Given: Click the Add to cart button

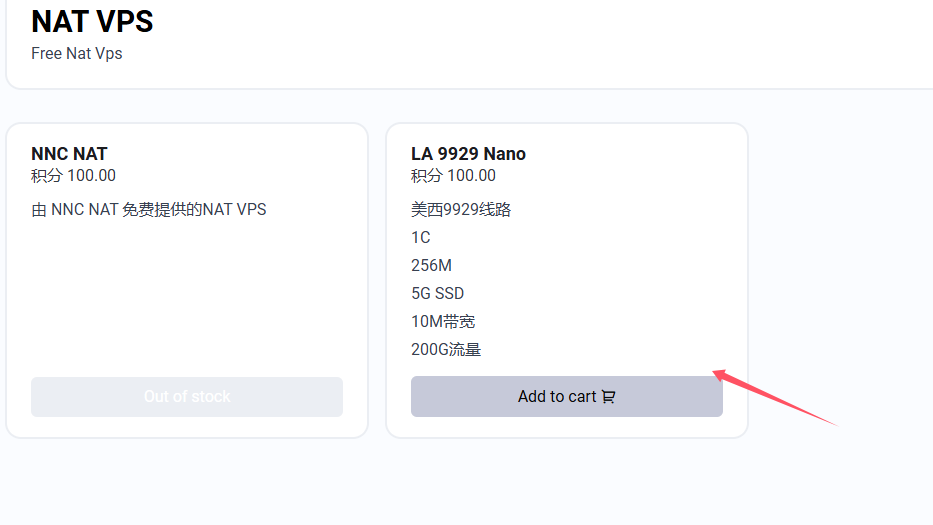Looking at the screenshot, I should [x=566, y=396].
